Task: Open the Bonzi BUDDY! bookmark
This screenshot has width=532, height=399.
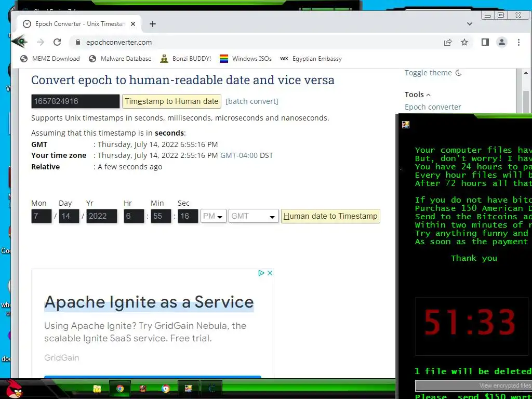Action: [x=185, y=59]
